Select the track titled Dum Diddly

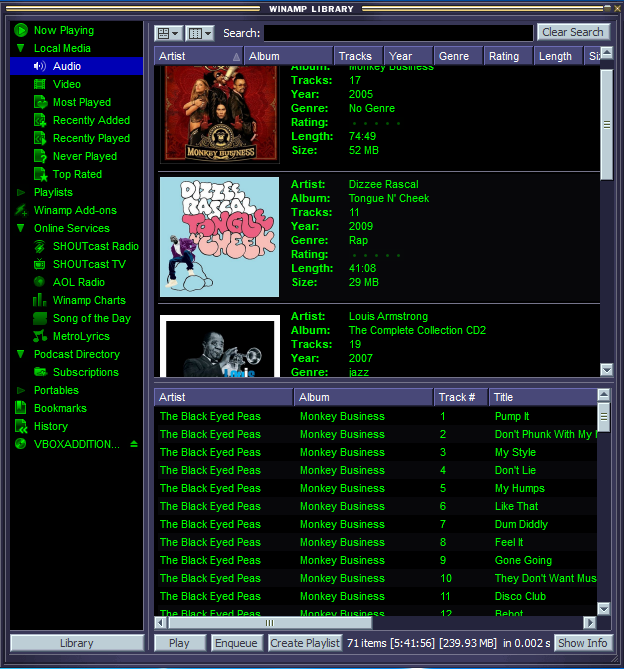521,524
